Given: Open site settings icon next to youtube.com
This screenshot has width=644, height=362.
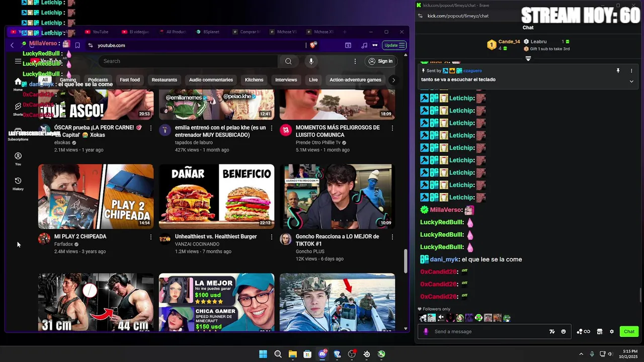Looking at the screenshot, I should pyautogui.click(x=91, y=45).
